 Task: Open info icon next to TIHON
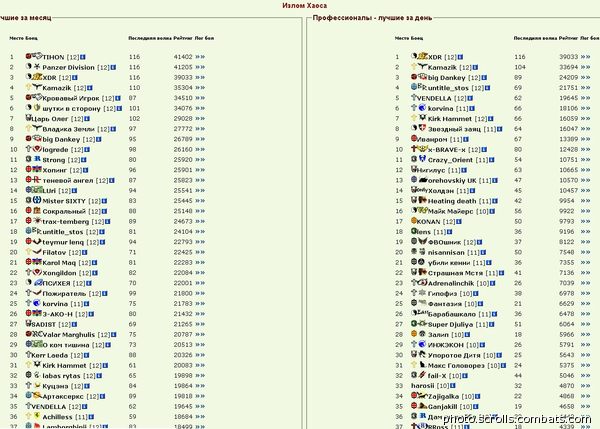click(x=83, y=57)
